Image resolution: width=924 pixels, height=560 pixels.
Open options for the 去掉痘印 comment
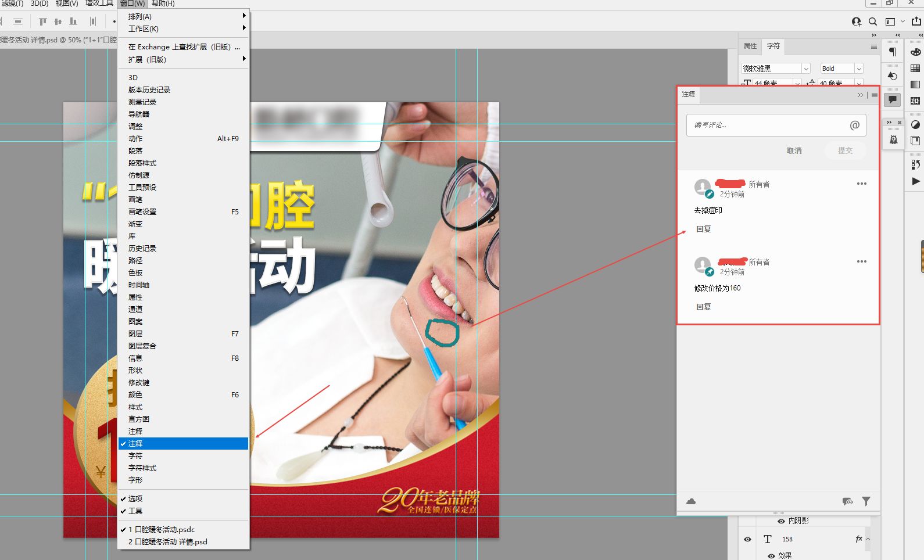tap(862, 184)
